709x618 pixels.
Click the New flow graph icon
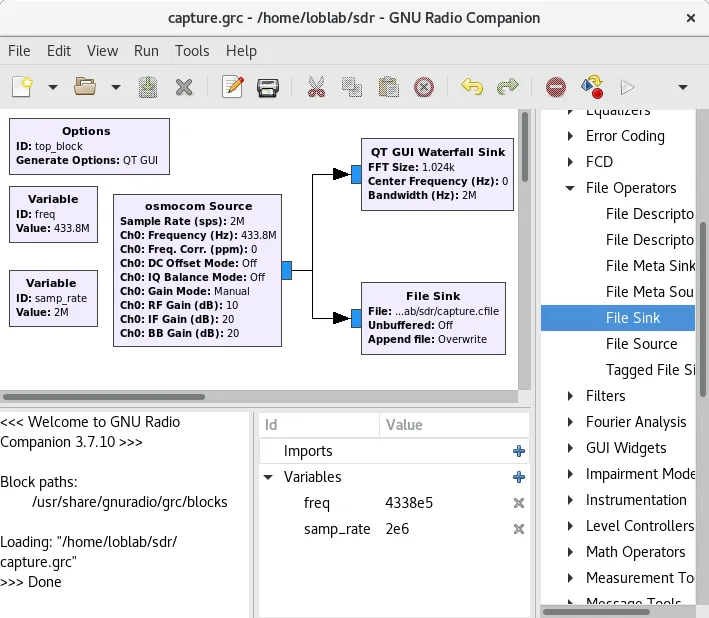(22, 87)
